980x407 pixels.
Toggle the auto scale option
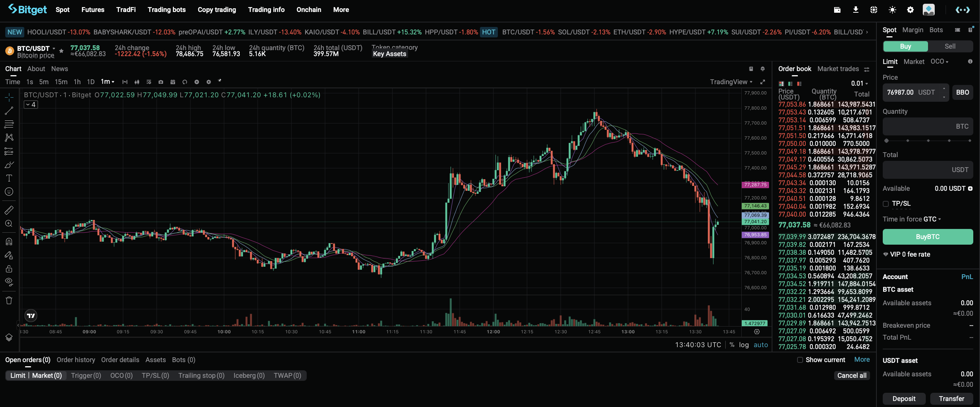(760, 345)
